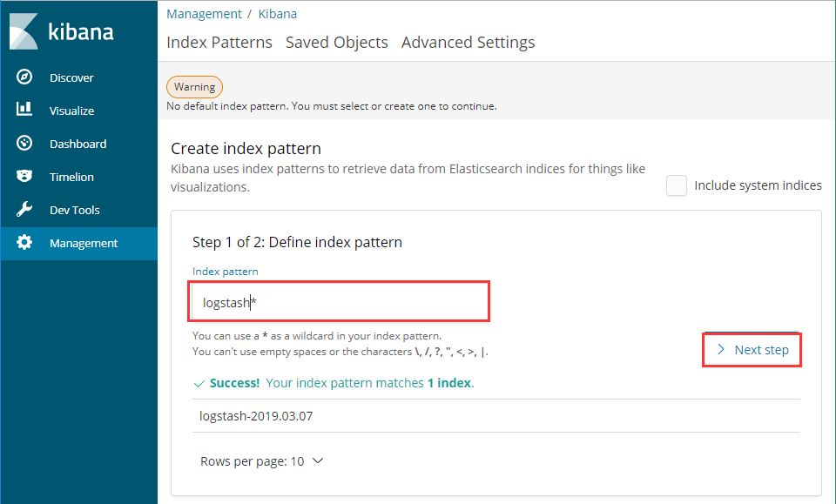Select the Management gear icon
Image resolution: width=836 pixels, height=504 pixels.
click(24, 242)
